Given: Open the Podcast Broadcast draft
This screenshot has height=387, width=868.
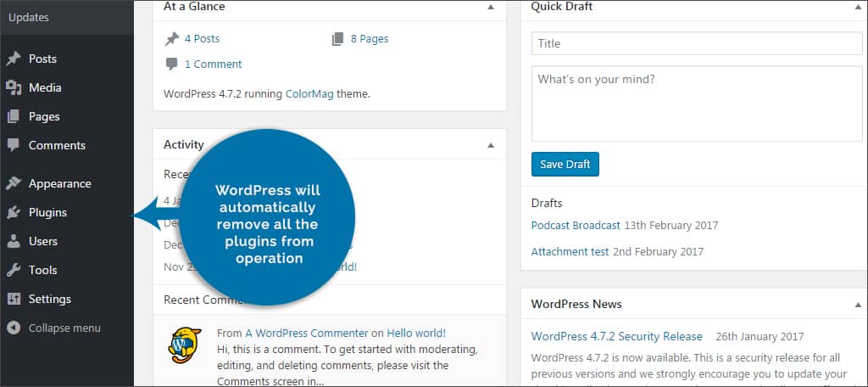Looking at the screenshot, I should (x=576, y=225).
